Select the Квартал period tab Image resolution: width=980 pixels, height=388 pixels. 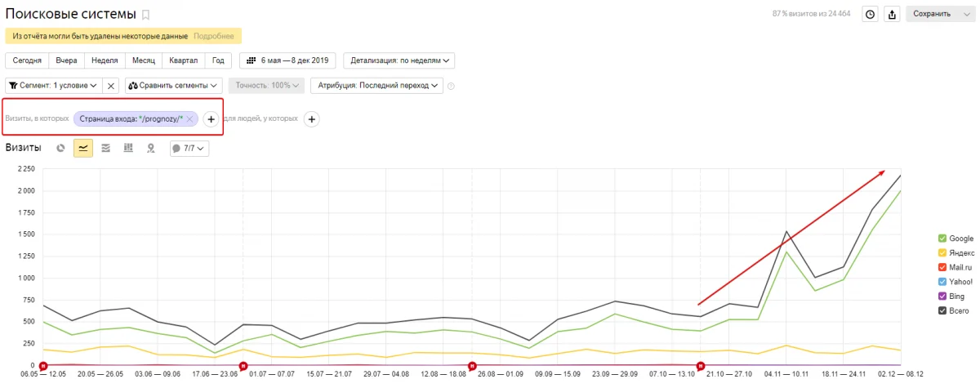point(184,60)
